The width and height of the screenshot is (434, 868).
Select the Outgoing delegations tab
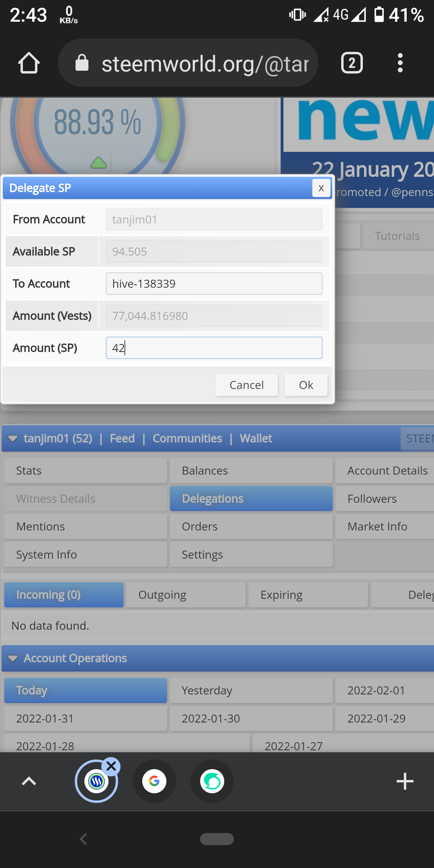pos(186,595)
